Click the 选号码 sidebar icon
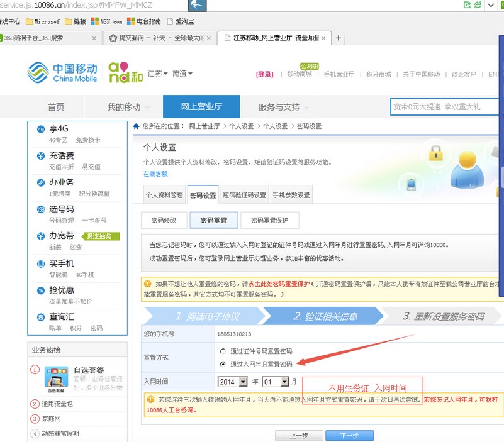Image resolution: width=504 pixels, height=442 pixels. tap(41, 210)
